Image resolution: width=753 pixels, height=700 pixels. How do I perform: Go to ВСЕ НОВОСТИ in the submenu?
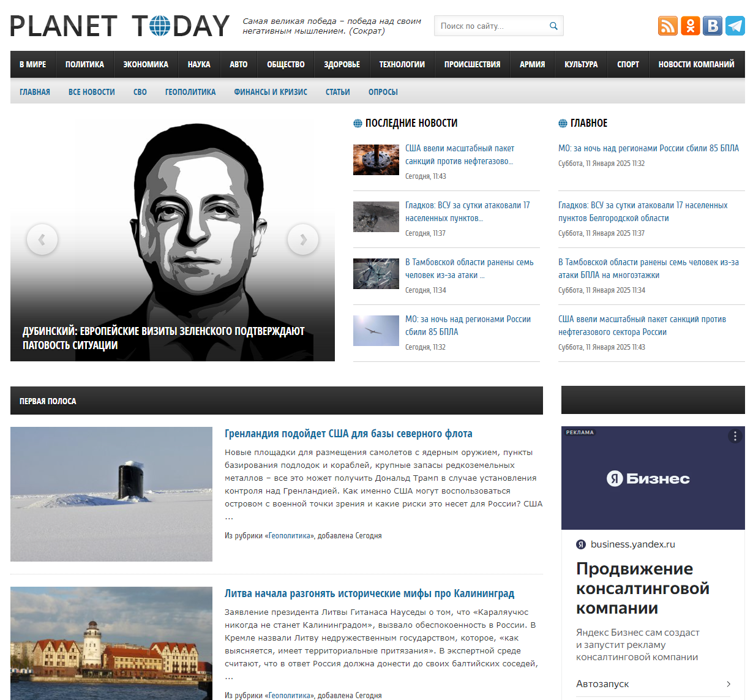[92, 92]
